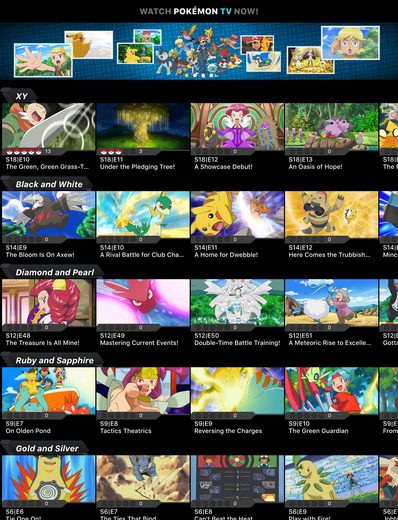The image size is (398, 520).
Task: Open the Pokémon TV character collage banner
Action: pyautogui.click(x=199, y=51)
